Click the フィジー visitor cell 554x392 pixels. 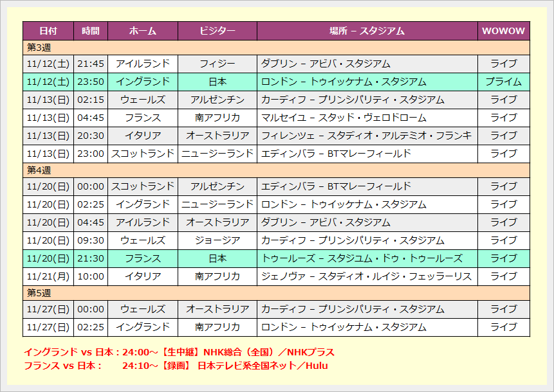coord(217,64)
